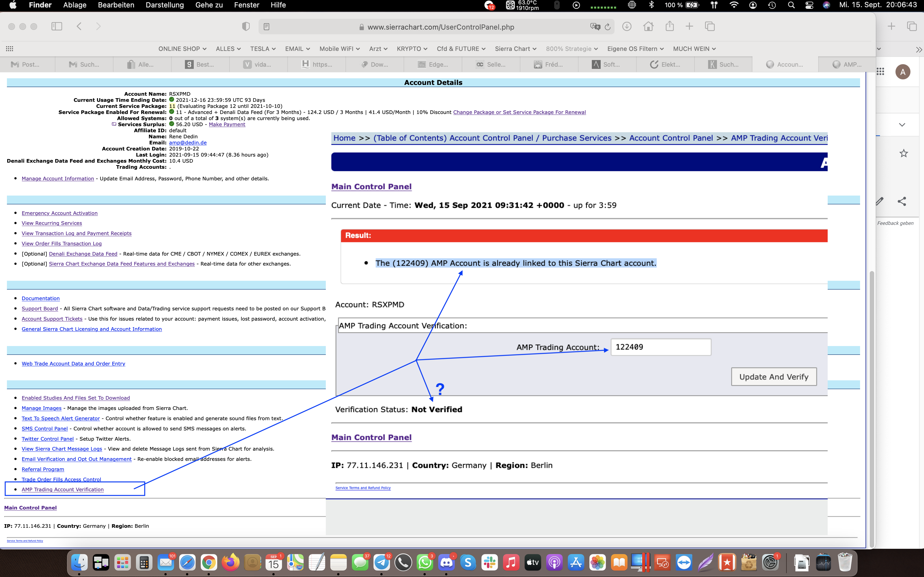Click the Update And Verify button
The height and width of the screenshot is (577, 924).
pos(774,377)
